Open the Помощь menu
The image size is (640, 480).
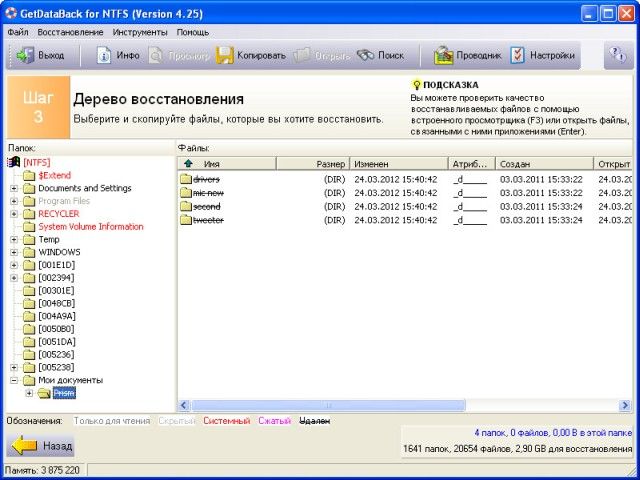(193, 32)
